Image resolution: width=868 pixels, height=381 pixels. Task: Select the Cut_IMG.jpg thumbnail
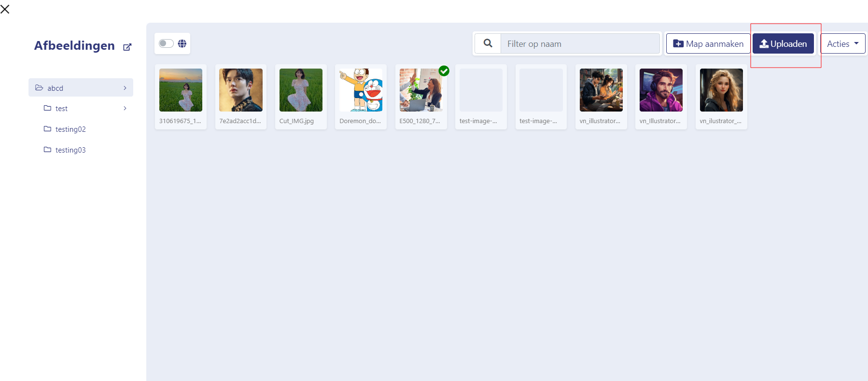click(x=301, y=90)
